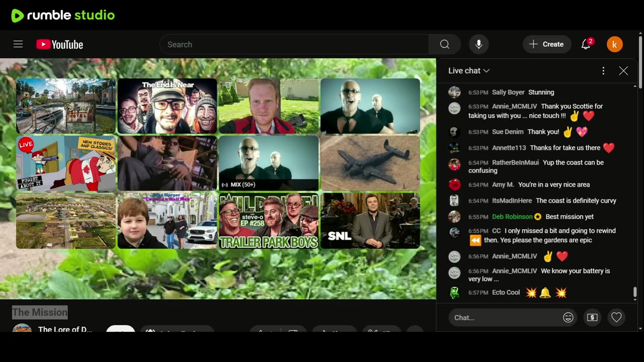Open the aerial town view thumbnail
This screenshot has width=644, height=362.
66,221
